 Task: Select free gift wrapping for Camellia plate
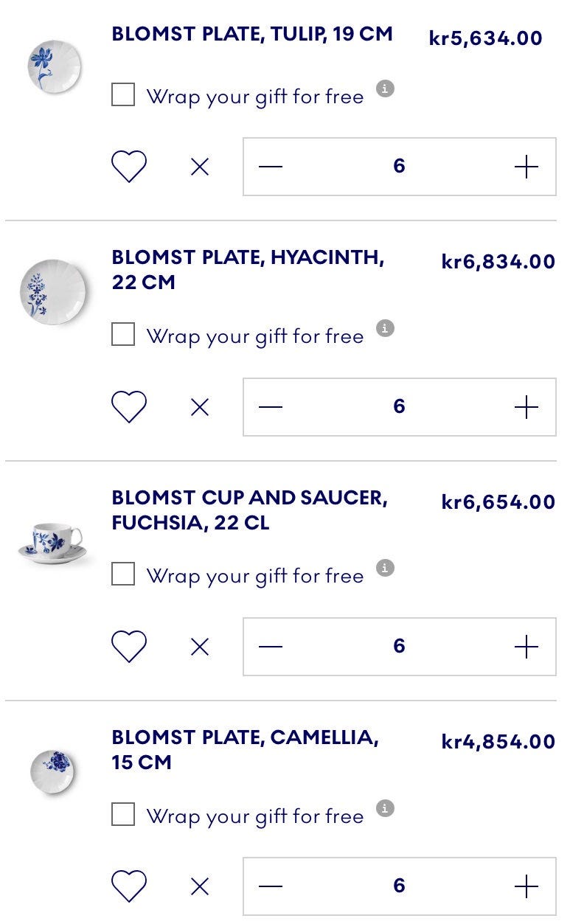pyautogui.click(x=123, y=815)
